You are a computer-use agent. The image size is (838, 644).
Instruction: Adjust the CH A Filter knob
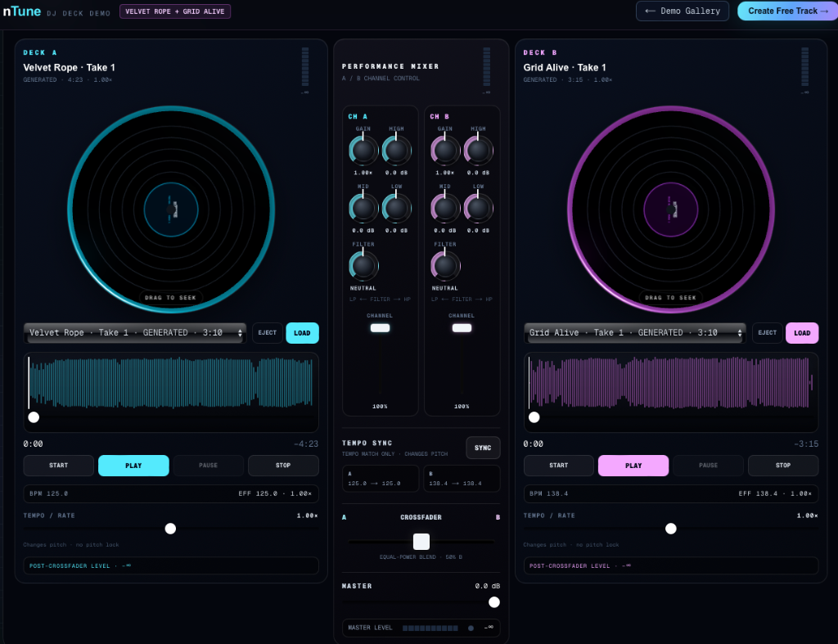(363, 266)
